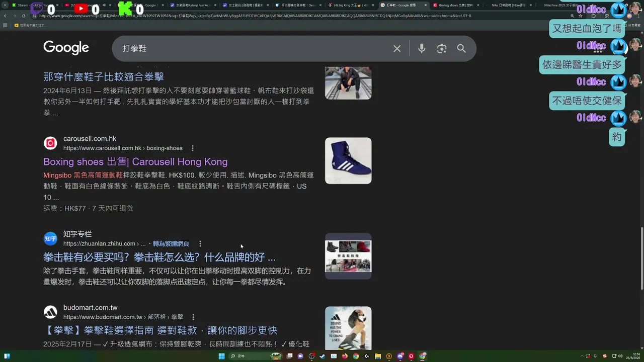
Task: Open the seated man thumbnail of first result
Action: pos(348,83)
